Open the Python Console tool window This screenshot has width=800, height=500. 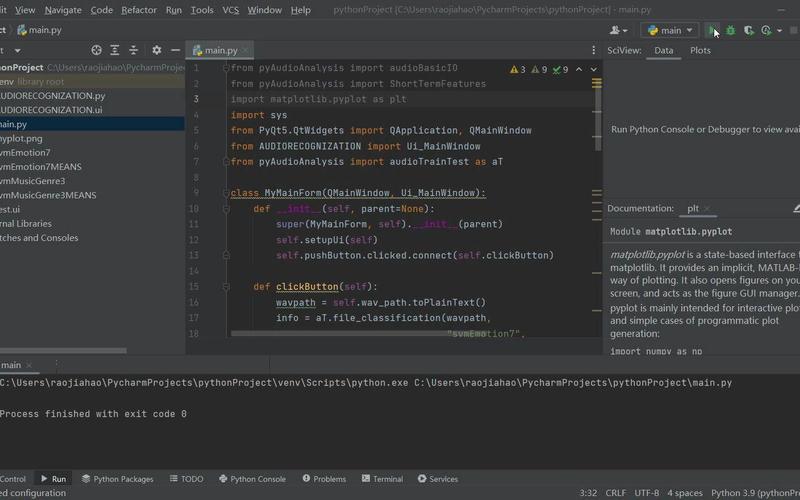tap(252, 479)
